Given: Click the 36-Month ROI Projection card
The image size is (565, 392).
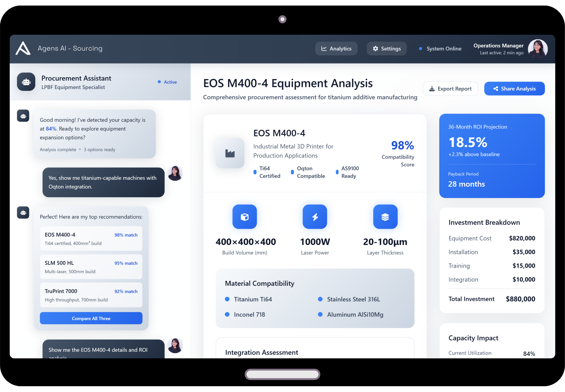Looking at the screenshot, I should (x=492, y=156).
